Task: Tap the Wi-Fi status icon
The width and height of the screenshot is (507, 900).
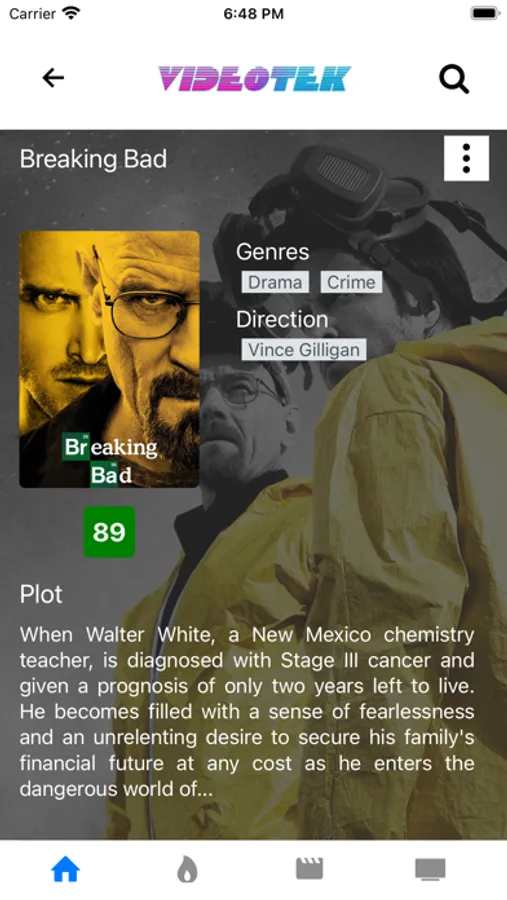Action: click(72, 13)
